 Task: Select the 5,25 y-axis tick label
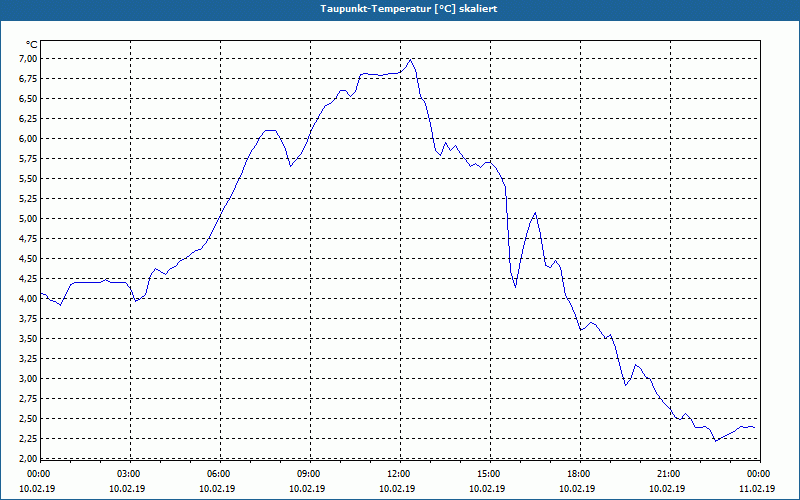(29, 198)
